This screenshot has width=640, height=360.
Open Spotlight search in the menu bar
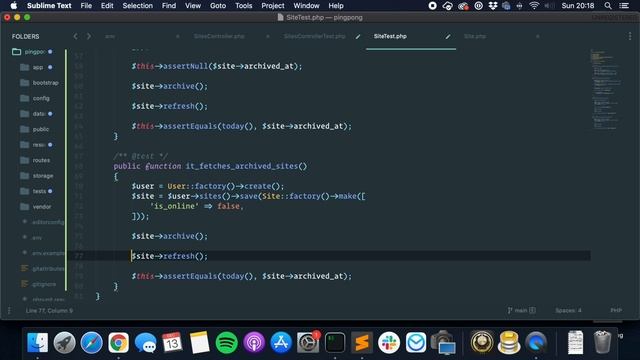click(608, 6)
